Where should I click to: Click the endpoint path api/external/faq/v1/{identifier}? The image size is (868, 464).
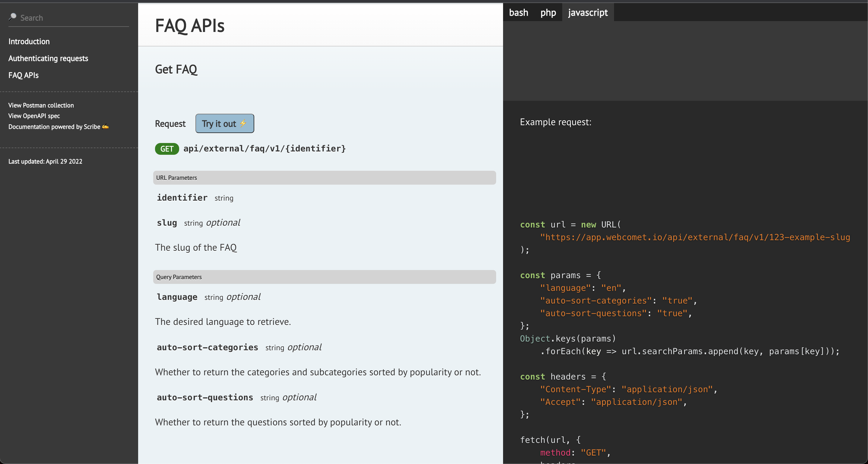[x=265, y=149]
